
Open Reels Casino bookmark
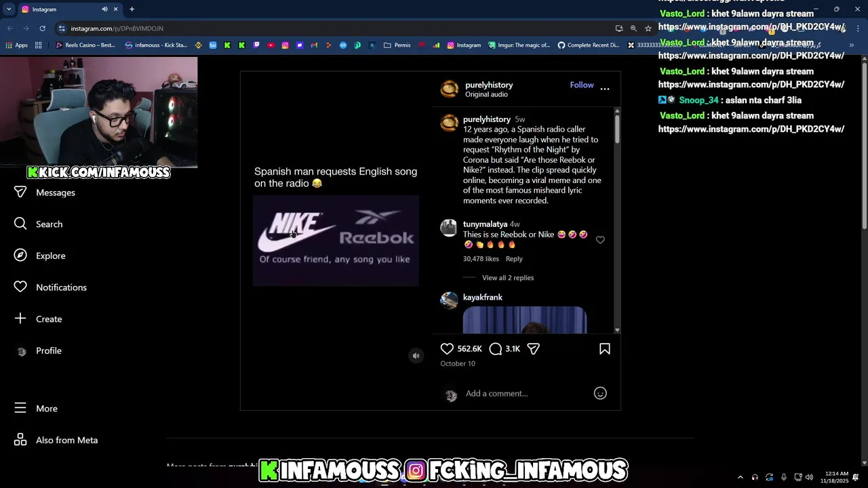pos(85,45)
